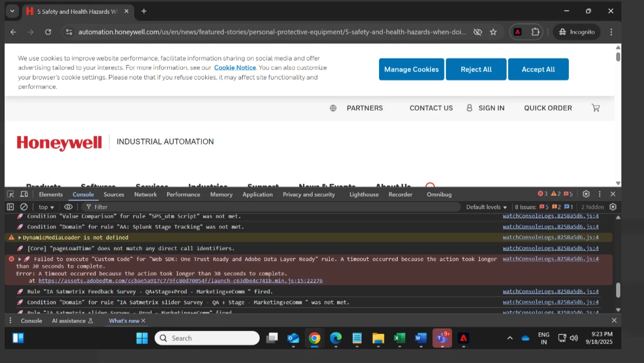The width and height of the screenshot is (644, 363).
Task: Click the red search icon on the page
Action: (430, 185)
